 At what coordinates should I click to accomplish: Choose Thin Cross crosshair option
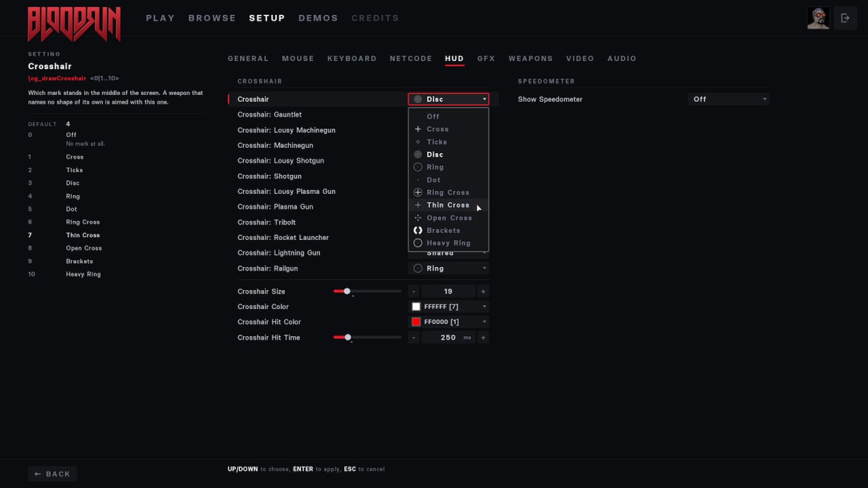[x=448, y=205]
